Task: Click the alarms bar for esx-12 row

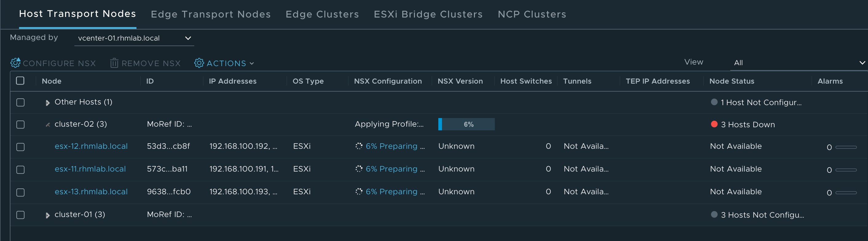Action: pyautogui.click(x=846, y=147)
